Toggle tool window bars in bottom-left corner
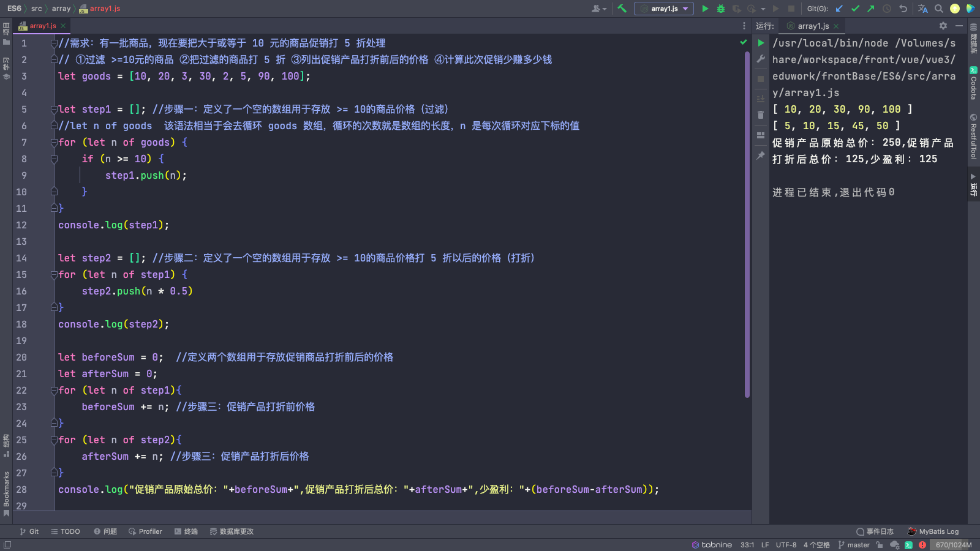The image size is (980, 551). coord(7,545)
